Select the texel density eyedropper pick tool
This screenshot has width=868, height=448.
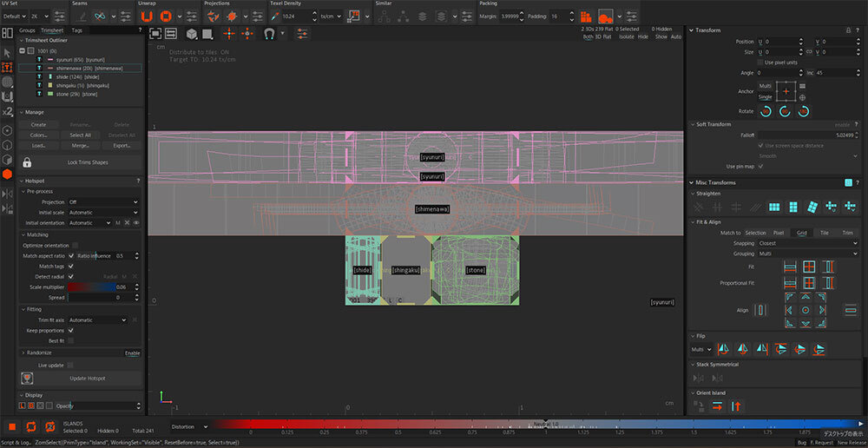[x=274, y=16]
